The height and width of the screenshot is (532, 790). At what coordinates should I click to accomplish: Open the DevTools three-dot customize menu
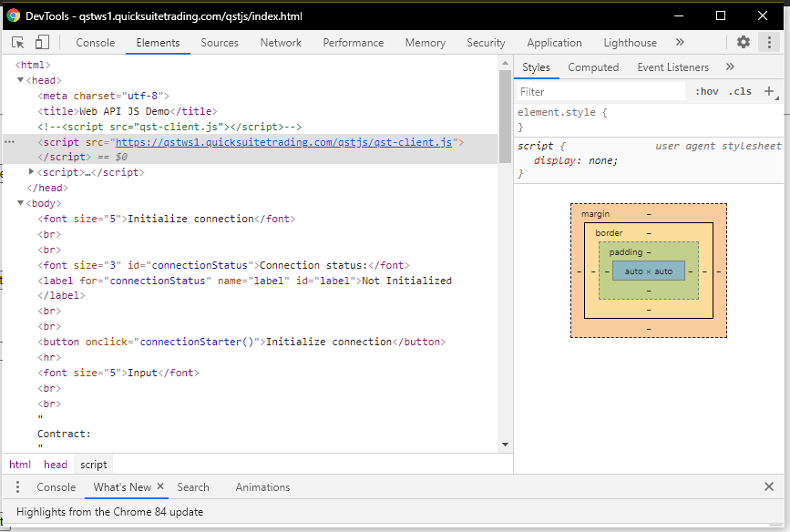pyautogui.click(x=769, y=42)
